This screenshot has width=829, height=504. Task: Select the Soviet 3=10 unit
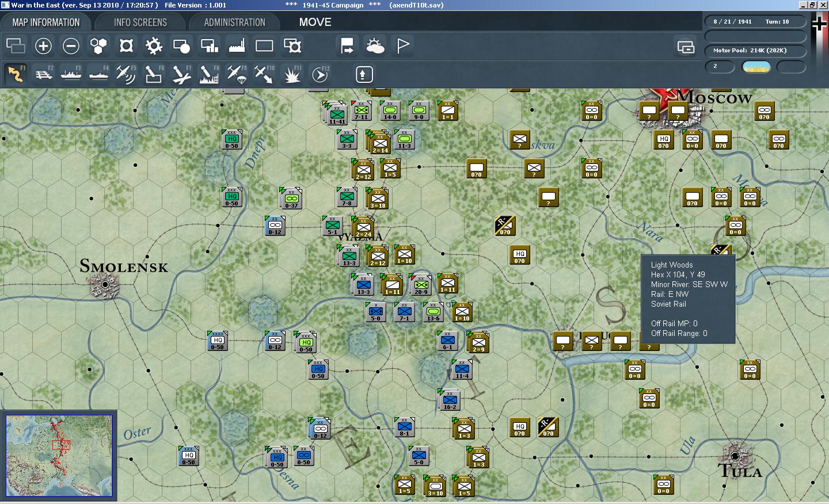point(435,486)
